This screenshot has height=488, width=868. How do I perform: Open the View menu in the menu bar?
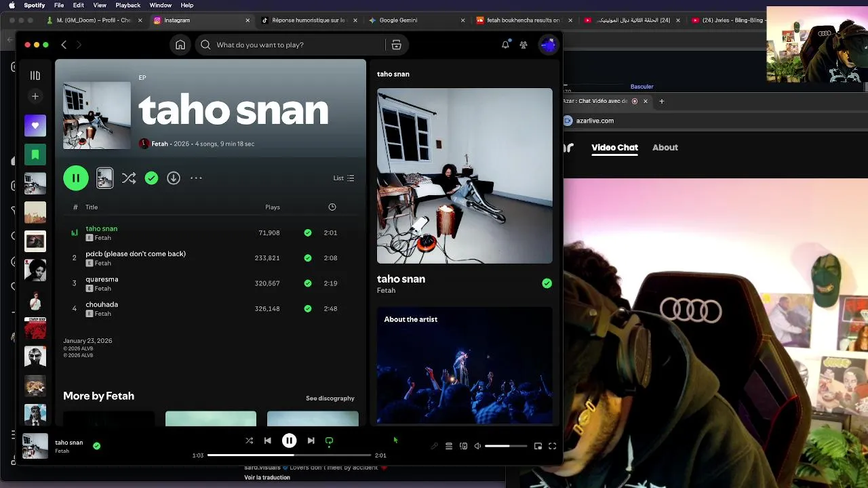click(100, 5)
